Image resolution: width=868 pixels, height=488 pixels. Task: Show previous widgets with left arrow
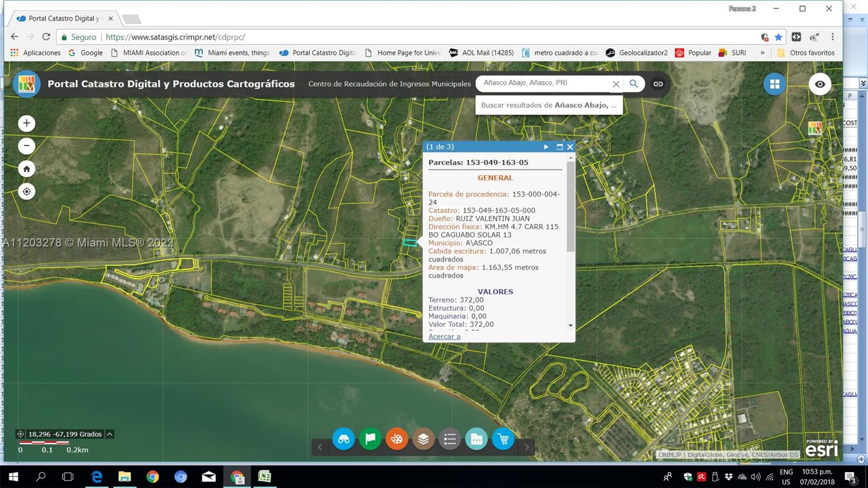320,447
